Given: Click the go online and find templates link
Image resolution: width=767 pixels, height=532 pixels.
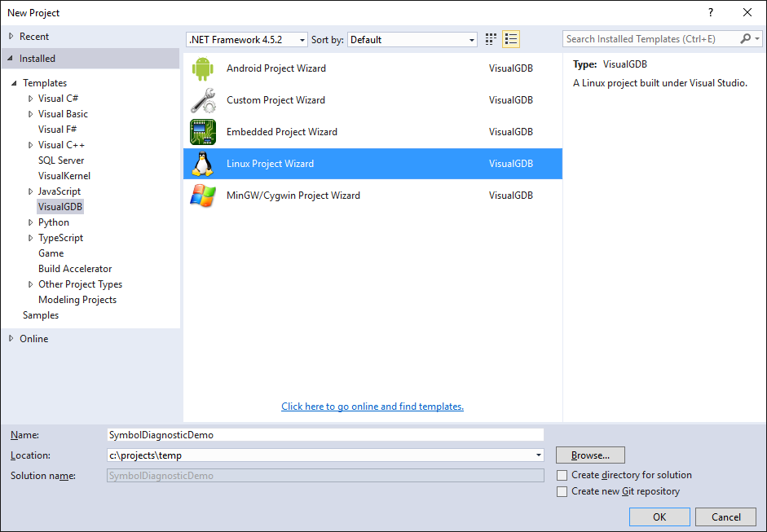Looking at the screenshot, I should pyautogui.click(x=372, y=407).
